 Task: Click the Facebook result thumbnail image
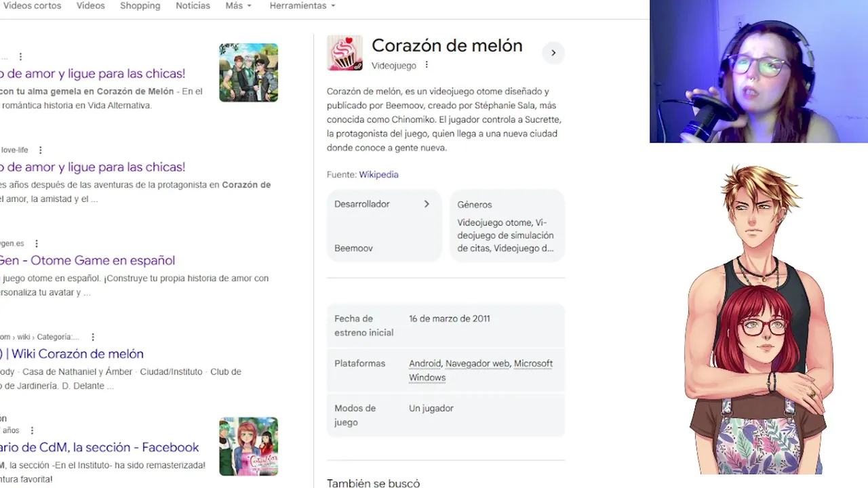[248, 446]
